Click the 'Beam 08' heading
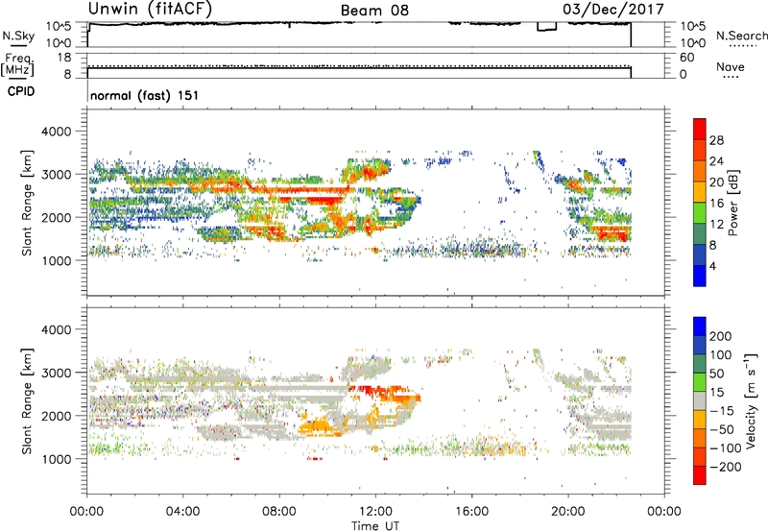The image size is (768, 532). click(374, 11)
